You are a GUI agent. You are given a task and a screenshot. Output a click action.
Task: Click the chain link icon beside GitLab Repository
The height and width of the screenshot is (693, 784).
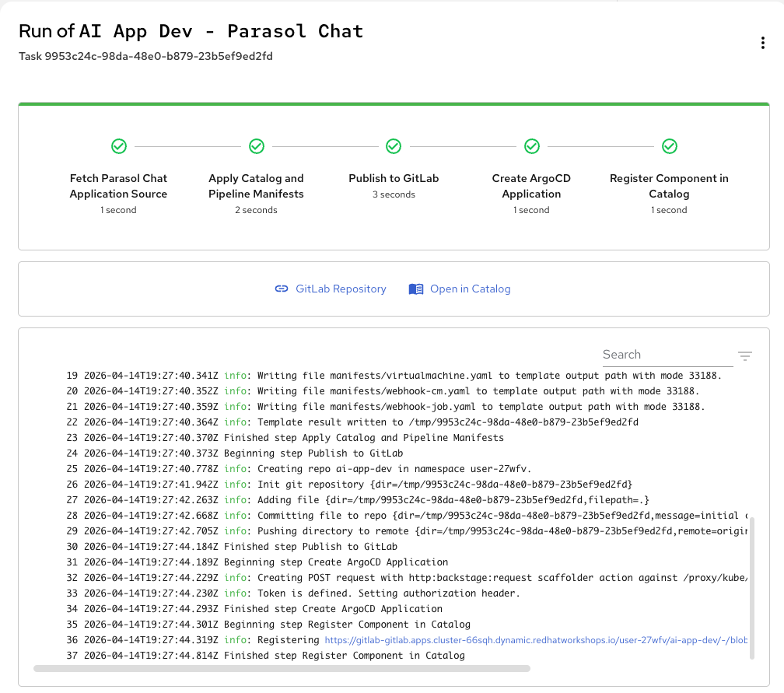(x=282, y=289)
